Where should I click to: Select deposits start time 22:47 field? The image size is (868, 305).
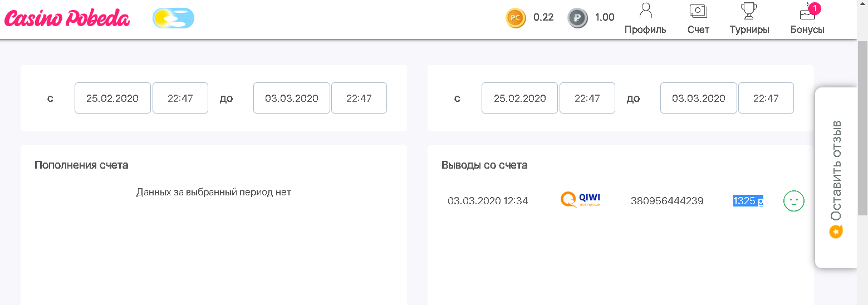pos(180,98)
